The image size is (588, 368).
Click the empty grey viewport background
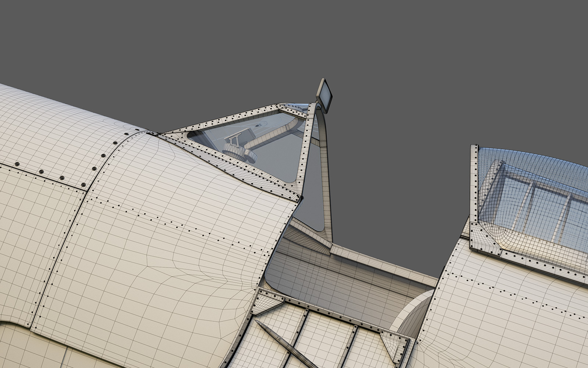pyautogui.click(x=441, y=74)
